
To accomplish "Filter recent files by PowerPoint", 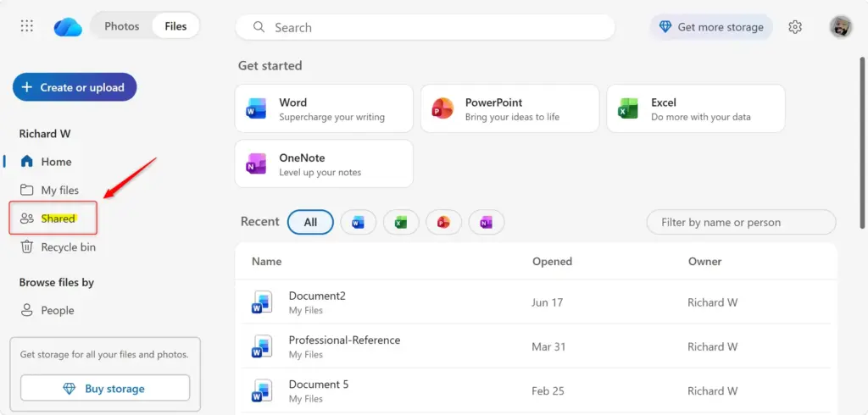I will point(443,222).
